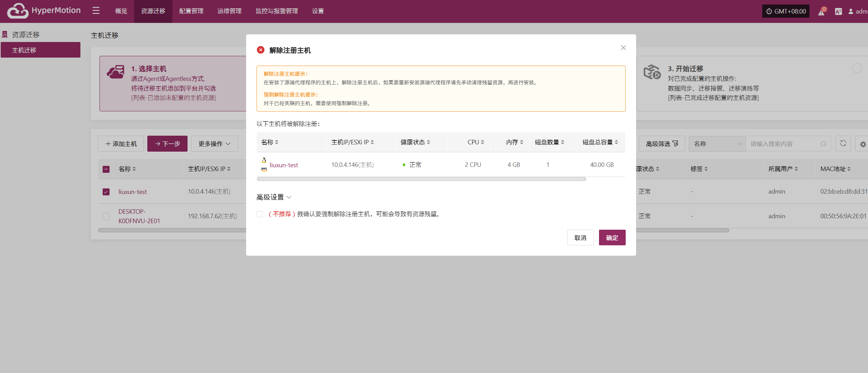The width and height of the screenshot is (868, 373).
Task: Check the force unregister confirmation checkbox
Action: coord(260,214)
